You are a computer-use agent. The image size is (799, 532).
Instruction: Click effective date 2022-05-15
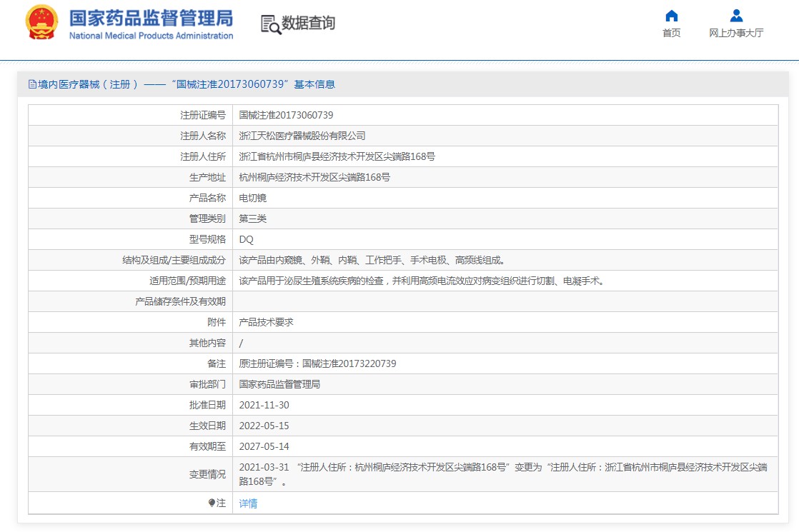[264, 426]
